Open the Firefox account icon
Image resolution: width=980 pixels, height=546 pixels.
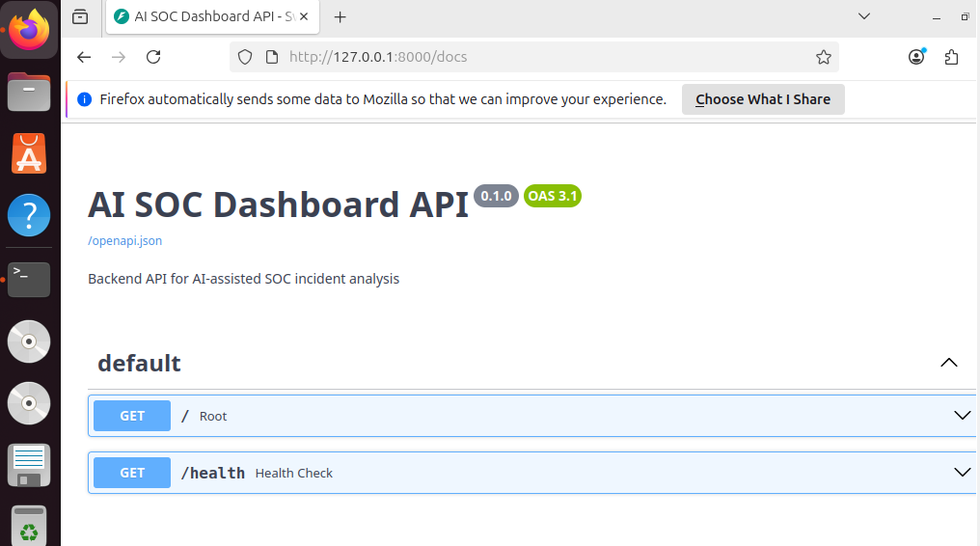(x=917, y=58)
